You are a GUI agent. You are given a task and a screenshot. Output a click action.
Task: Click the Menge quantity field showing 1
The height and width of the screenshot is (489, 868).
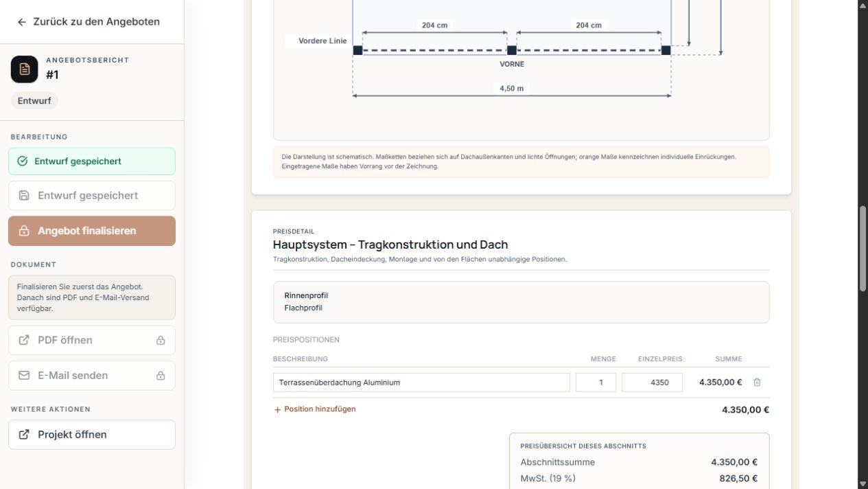coord(596,383)
